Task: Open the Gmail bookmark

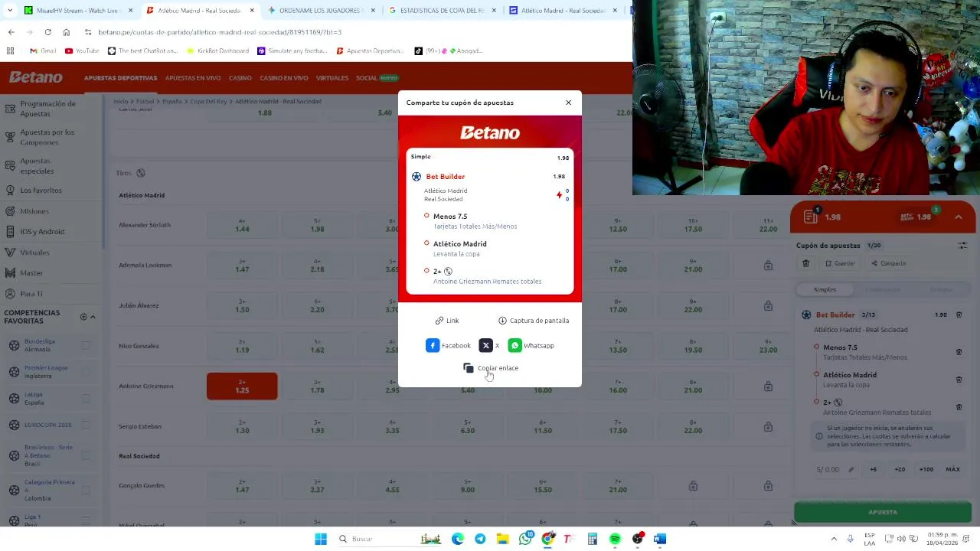Action: coord(43,51)
